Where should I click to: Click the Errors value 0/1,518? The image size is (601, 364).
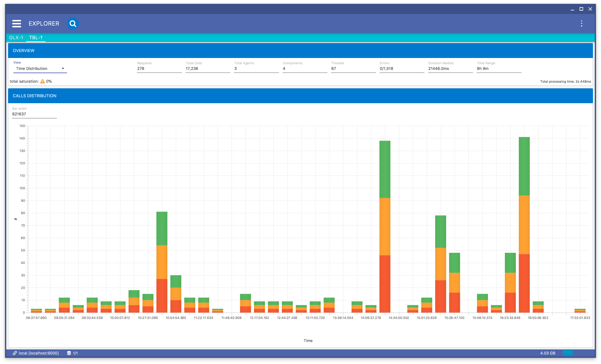pos(386,69)
